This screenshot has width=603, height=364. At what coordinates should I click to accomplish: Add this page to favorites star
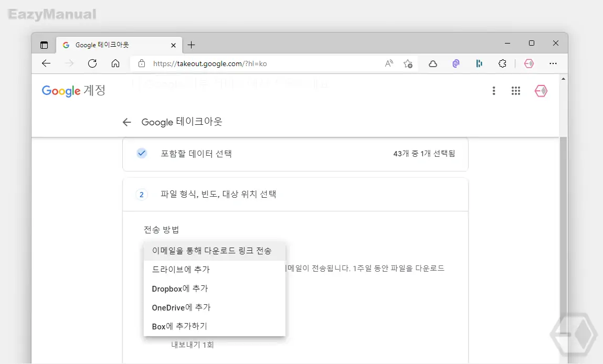[x=408, y=63]
